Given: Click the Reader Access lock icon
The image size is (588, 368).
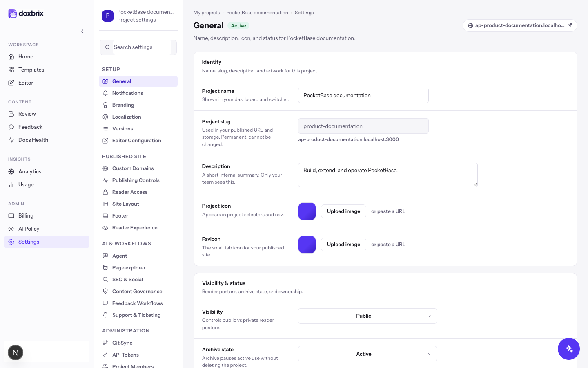Looking at the screenshot, I should click(105, 192).
